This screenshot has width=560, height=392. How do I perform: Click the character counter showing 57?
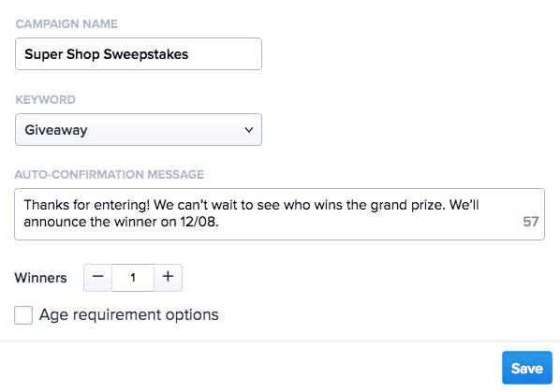[x=530, y=222]
